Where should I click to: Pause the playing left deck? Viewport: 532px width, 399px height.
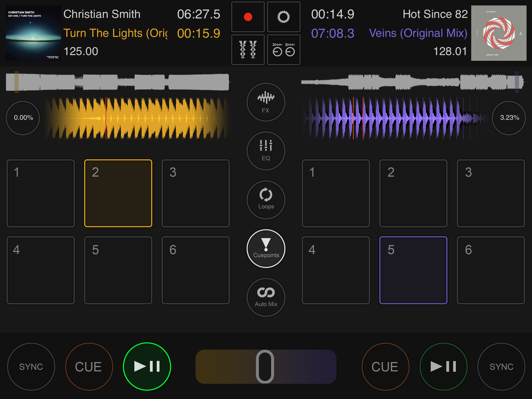pos(147,367)
